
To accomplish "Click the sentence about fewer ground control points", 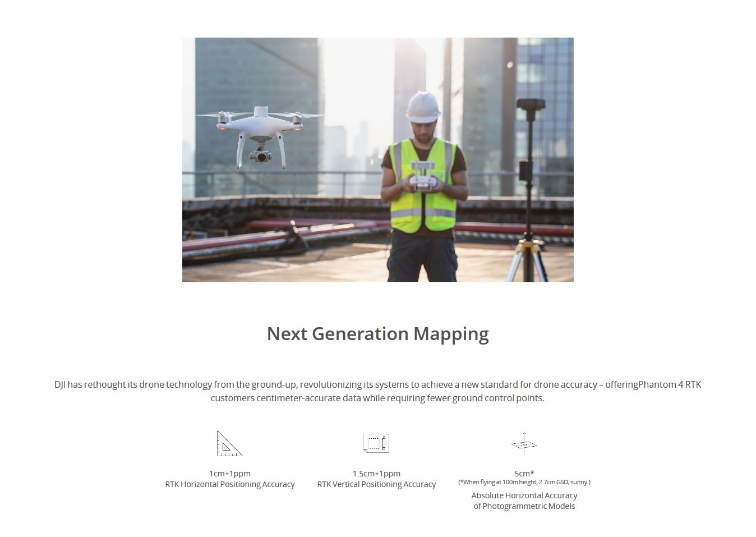I will (377, 398).
